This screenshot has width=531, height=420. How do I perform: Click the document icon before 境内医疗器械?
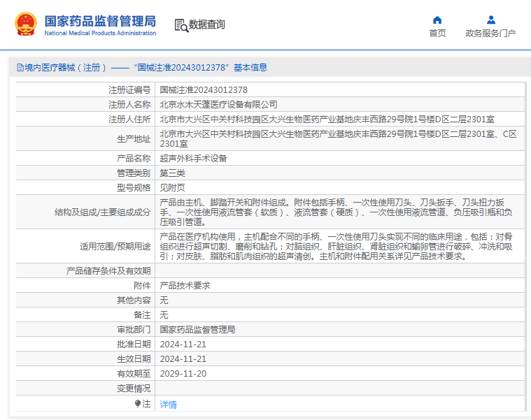(x=20, y=68)
